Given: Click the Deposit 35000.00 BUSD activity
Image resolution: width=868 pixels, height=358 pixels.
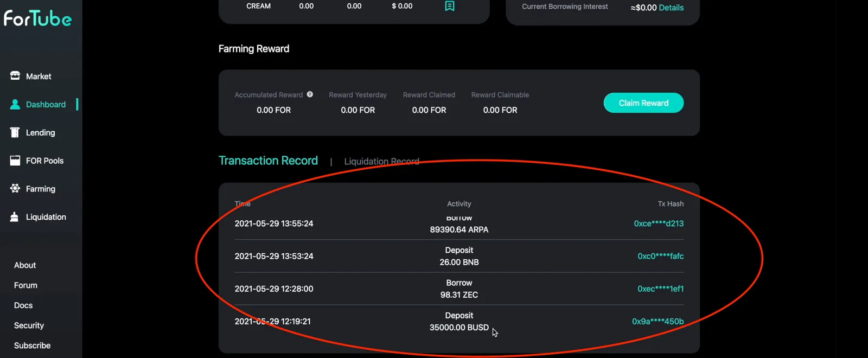Looking at the screenshot, I should pos(459,321).
